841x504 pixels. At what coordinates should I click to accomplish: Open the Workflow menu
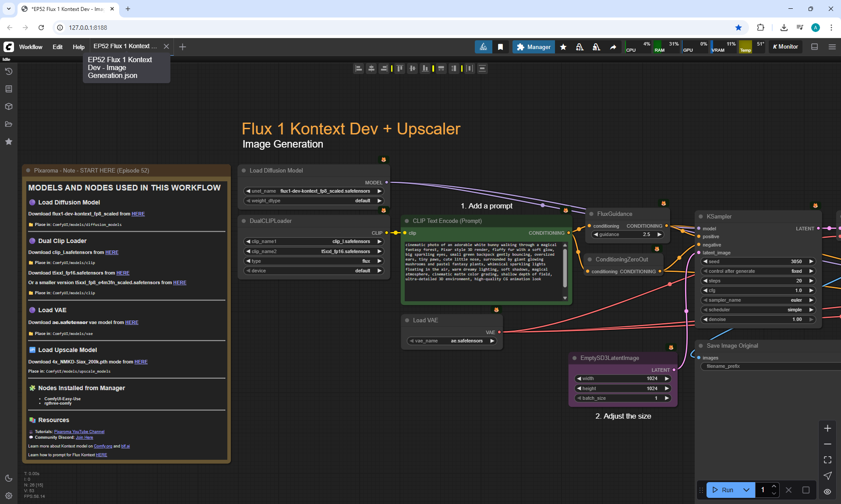[x=31, y=47]
